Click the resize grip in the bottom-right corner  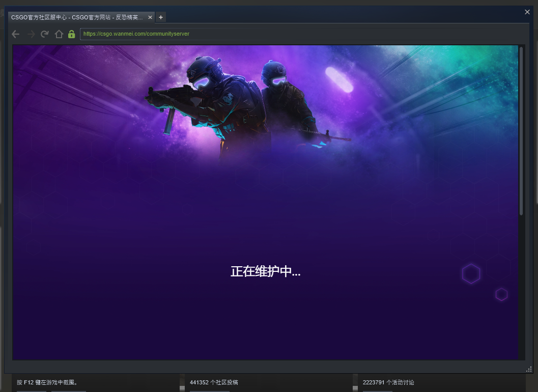coord(529,369)
